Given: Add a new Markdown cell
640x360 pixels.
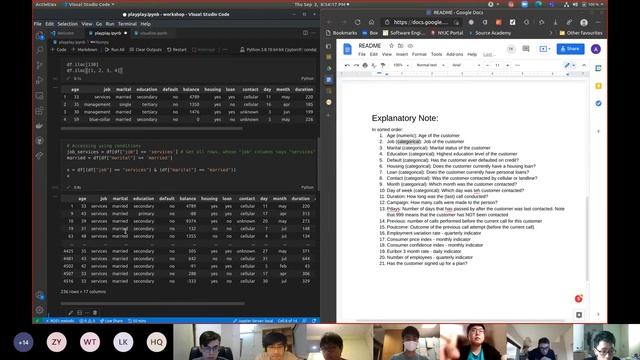Looking at the screenshot, I should [84, 50].
